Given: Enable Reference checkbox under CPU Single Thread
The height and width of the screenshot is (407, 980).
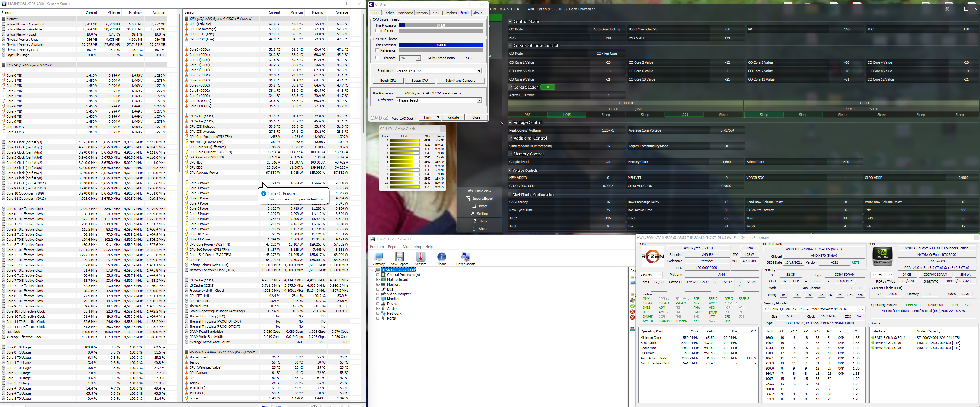Looking at the screenshot, I should pyautogui.click(x=377, y=31).
